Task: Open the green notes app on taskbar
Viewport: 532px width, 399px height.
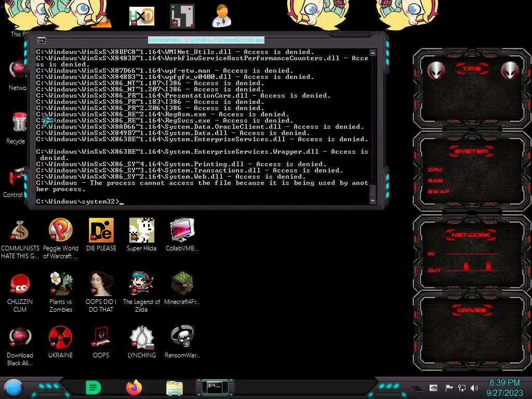Action: coord(94,388)
